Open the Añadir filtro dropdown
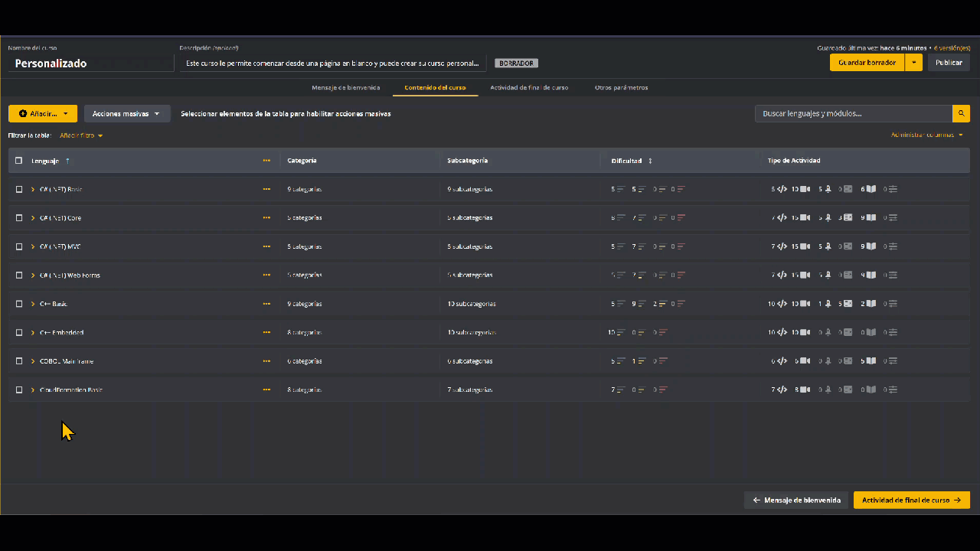 [x=81, y=135]
